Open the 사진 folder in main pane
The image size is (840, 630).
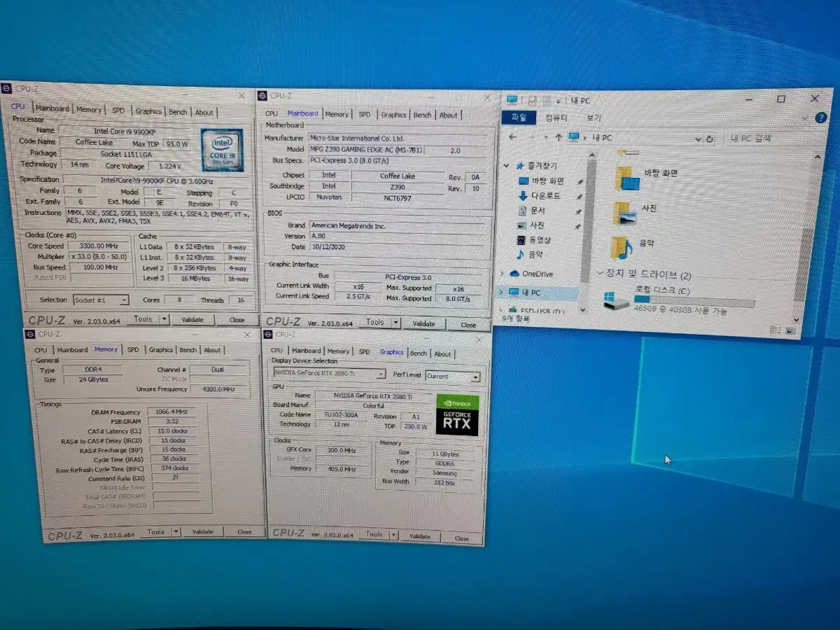[626, 213]
